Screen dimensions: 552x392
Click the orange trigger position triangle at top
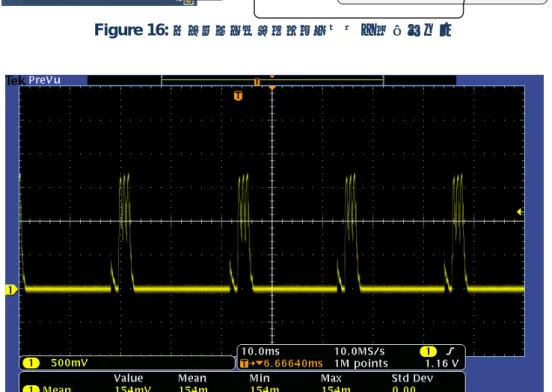[272, 88]
